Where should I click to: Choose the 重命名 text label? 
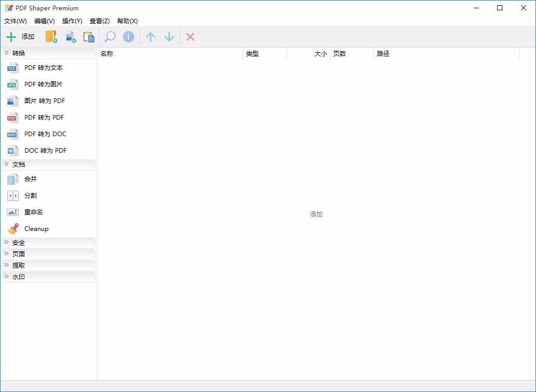tap(34, 212)
